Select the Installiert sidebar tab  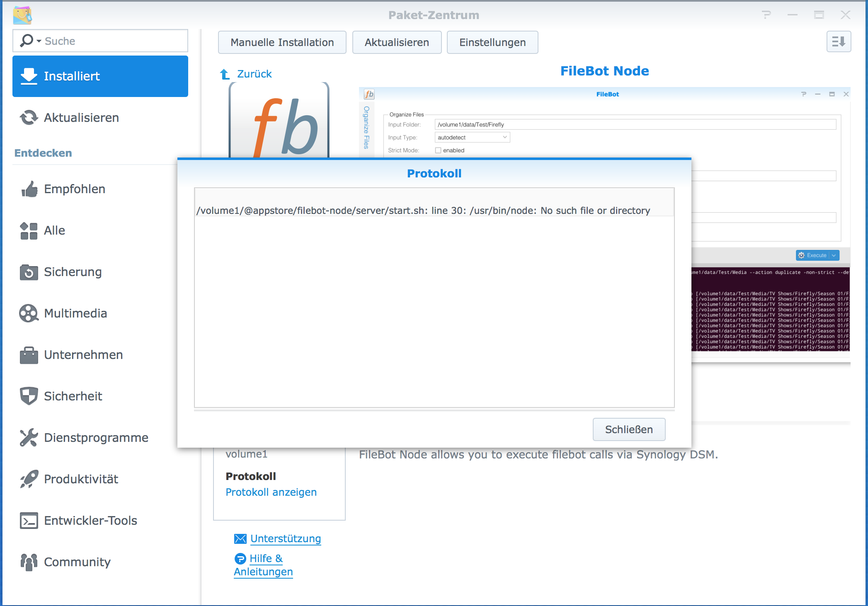pyautogui.click(x=100, y=76)
